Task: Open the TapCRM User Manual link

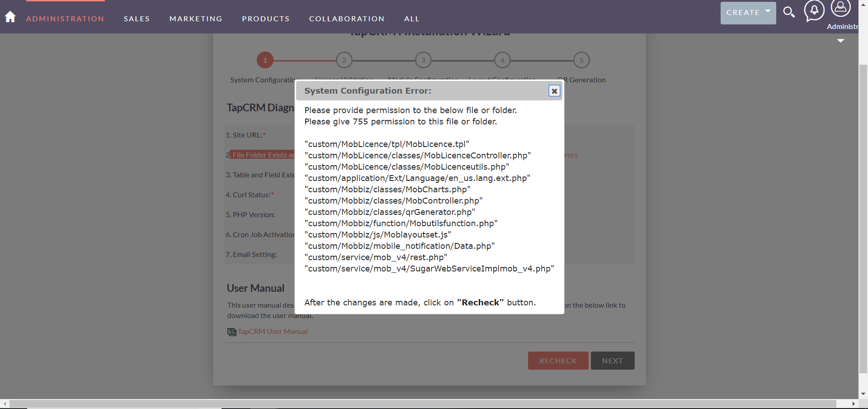Action: point(273,332)
